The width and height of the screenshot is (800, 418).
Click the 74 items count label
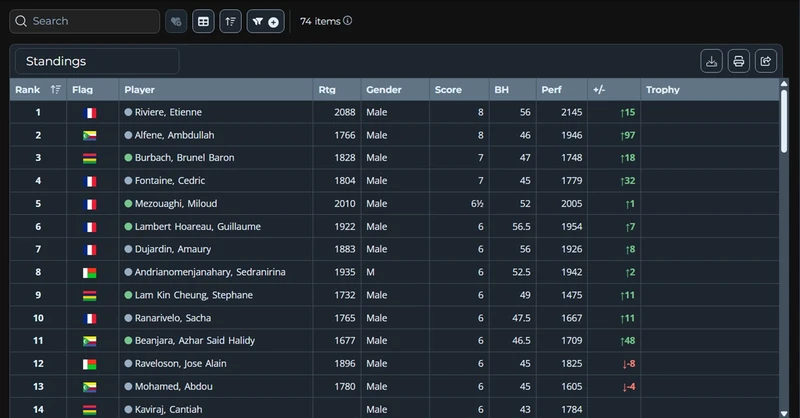pos(320,21)
